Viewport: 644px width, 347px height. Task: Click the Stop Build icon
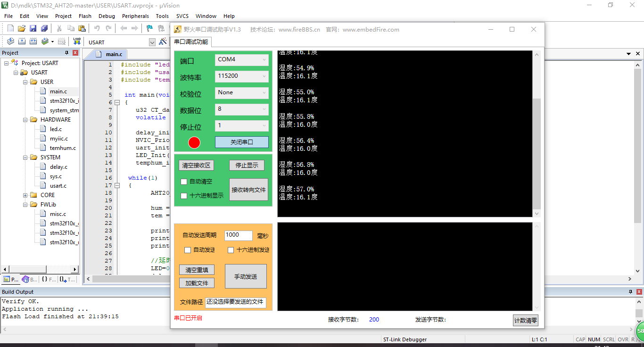click(x=62, y=41)
